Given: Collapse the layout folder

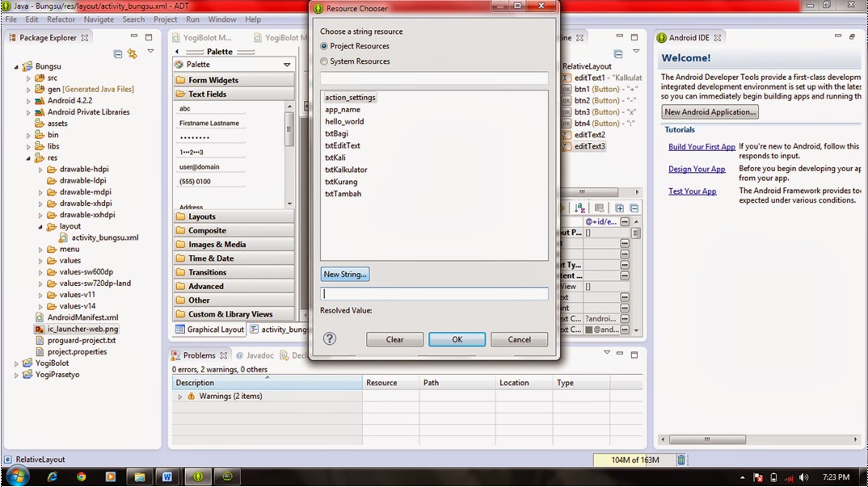Looking at the screenshot, I should point(40,227).
